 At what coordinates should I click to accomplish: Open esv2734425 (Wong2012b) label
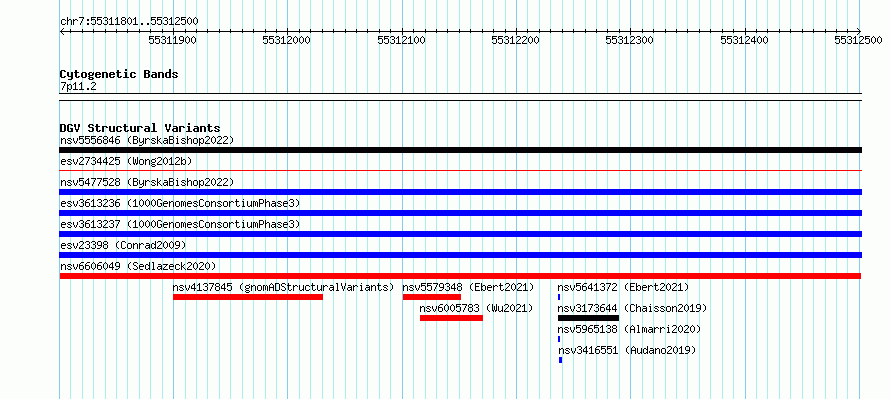tap(126, 161)
